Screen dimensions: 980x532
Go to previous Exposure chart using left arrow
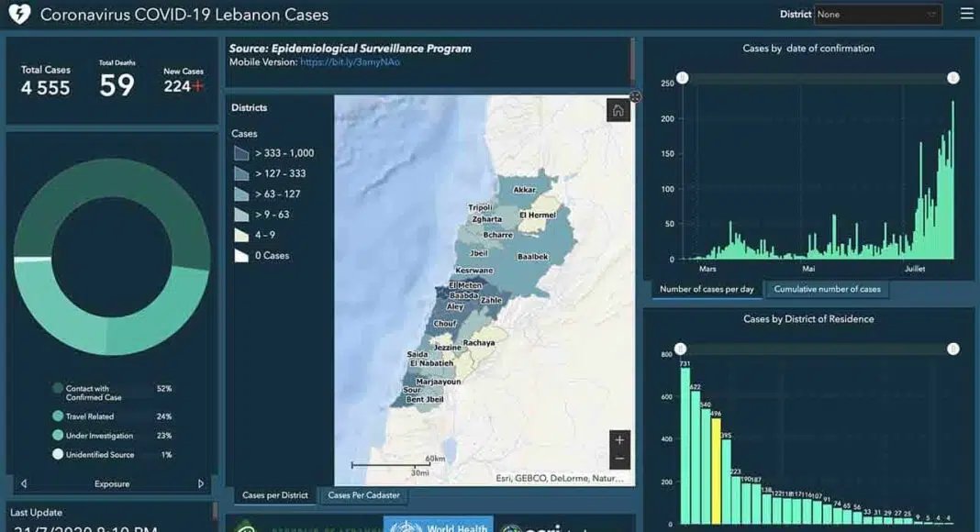[24, 483]
